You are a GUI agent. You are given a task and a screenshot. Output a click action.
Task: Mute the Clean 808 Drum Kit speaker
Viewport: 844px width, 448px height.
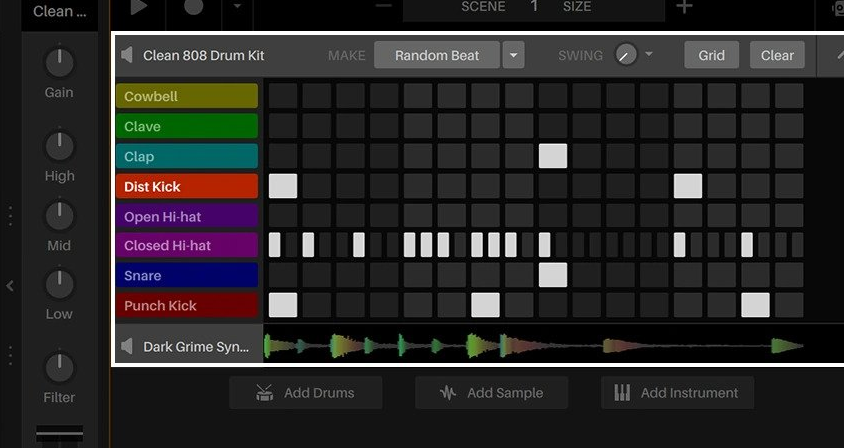126,55
